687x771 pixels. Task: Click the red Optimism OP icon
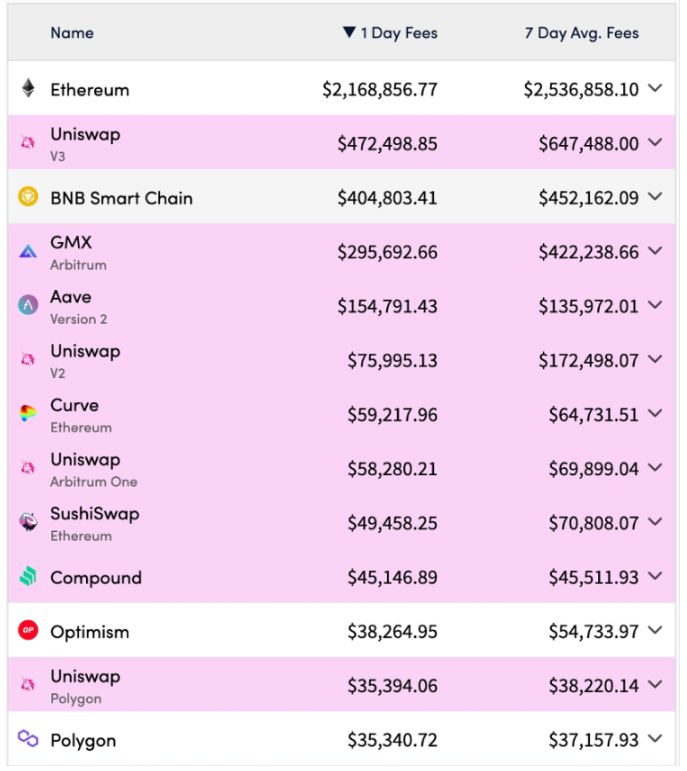28,630
